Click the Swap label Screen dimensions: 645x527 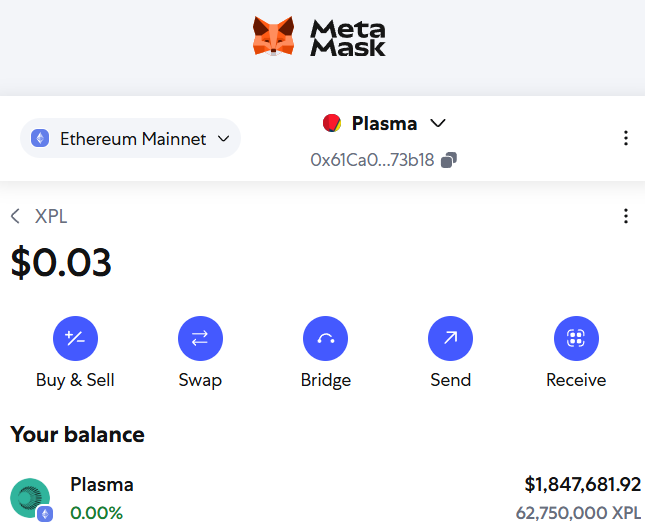[x=200, y=380]
